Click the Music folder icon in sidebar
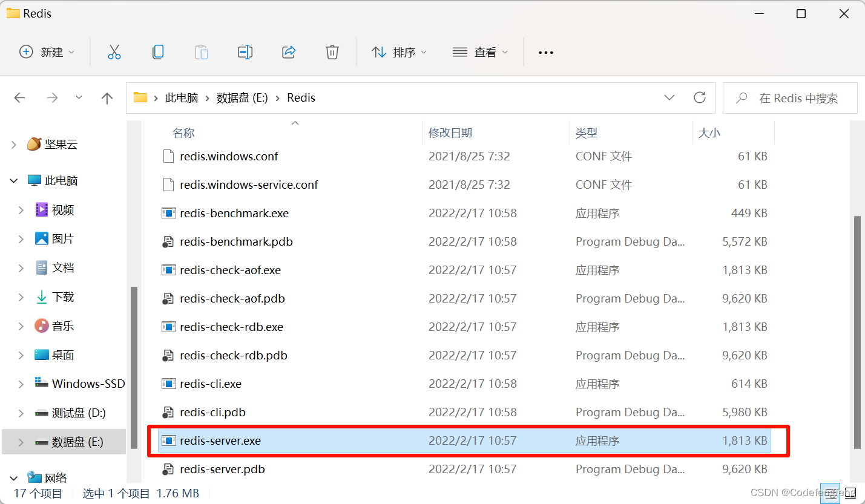The height and width of the screenshot is (504, 865). tap(41, 326)
